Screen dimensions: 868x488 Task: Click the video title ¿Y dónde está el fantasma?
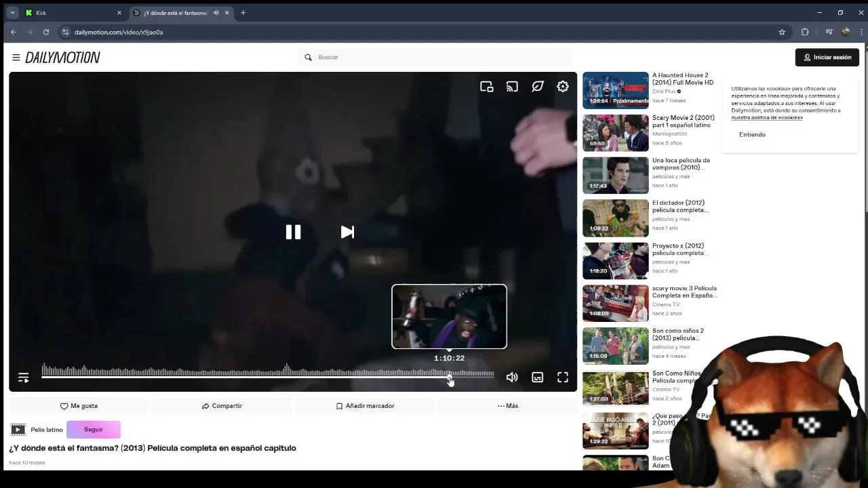pos(153,448)
